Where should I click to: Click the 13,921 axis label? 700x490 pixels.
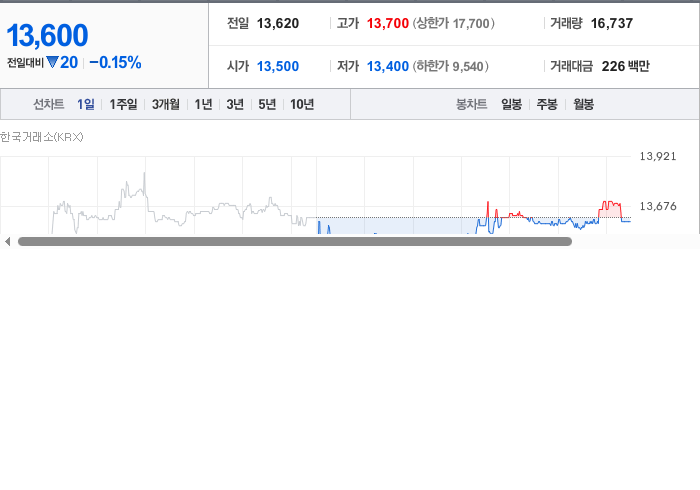658,156
